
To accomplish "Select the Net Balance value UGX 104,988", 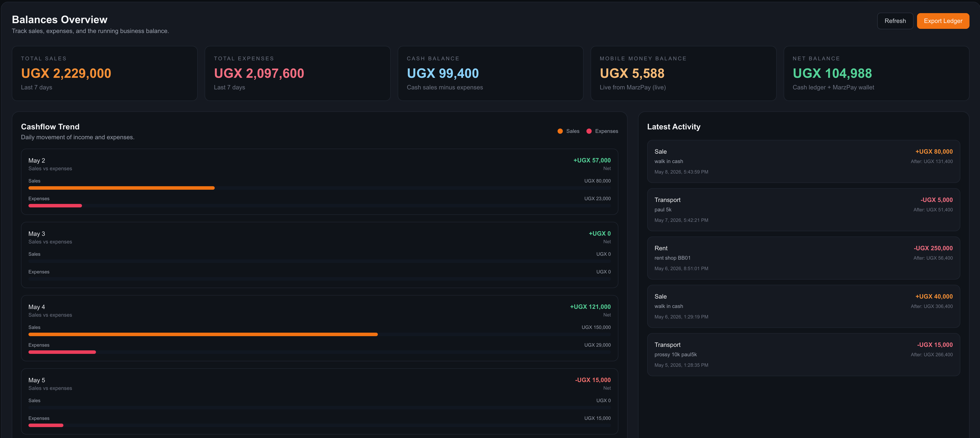I will point(832,73).
